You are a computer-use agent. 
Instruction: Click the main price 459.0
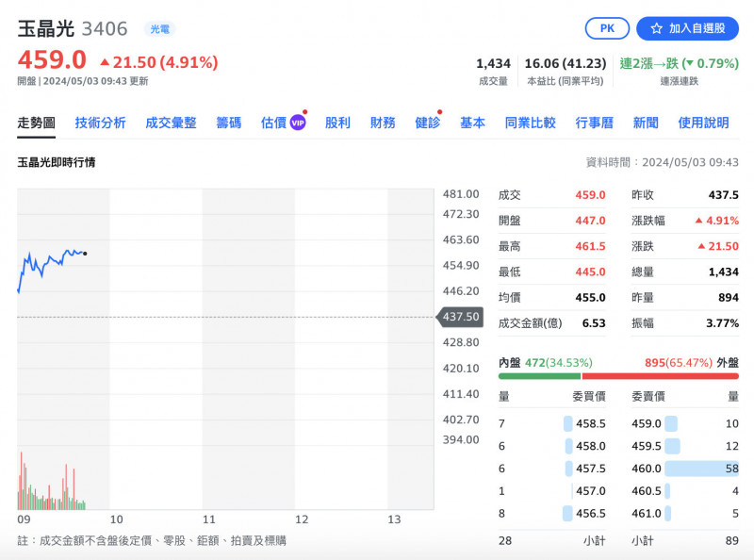tap(52, 60)
